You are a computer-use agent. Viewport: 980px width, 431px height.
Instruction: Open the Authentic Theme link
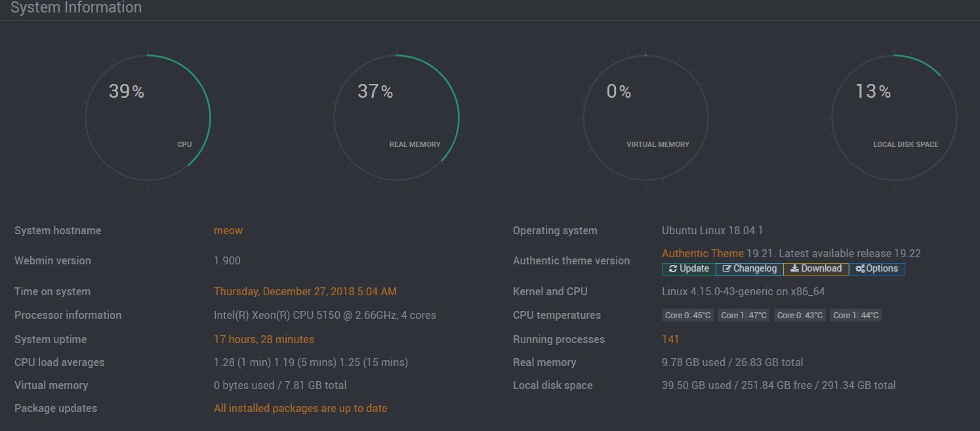point(703,253)
